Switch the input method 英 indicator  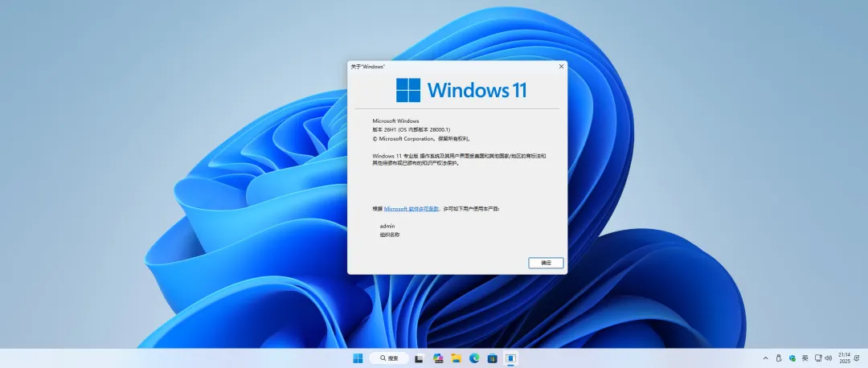pos(805,358)
